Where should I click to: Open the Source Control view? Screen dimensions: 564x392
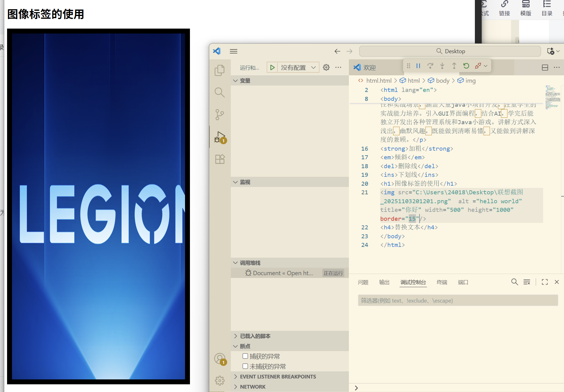pos(219,115)
